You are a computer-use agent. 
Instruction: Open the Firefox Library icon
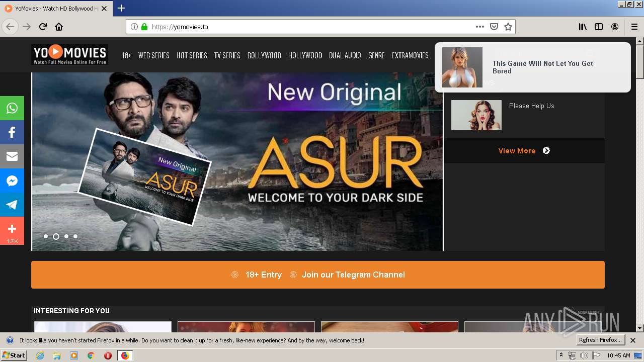point(583,27)
